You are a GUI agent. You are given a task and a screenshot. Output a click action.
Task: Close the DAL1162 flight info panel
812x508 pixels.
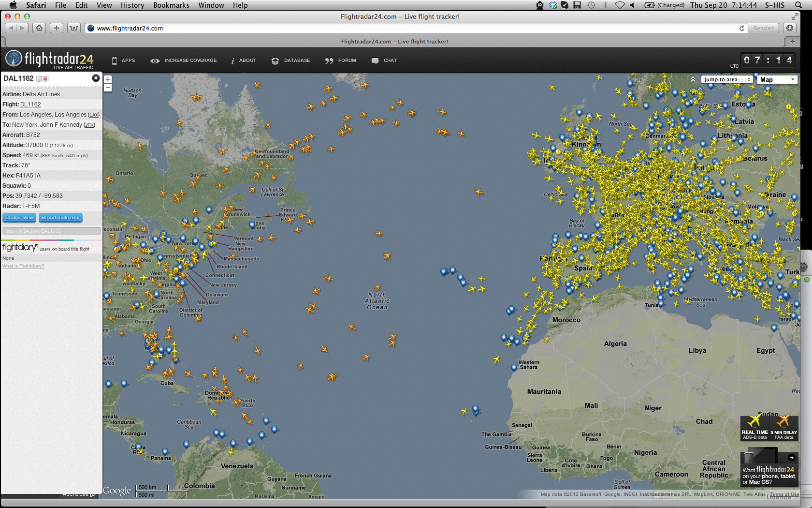pyautogui.click(x=96, y=78)
